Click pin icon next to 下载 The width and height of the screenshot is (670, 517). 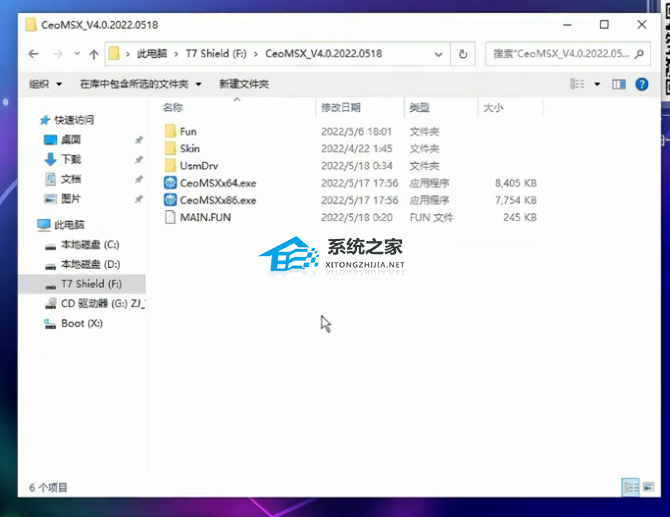click(138, 159)
